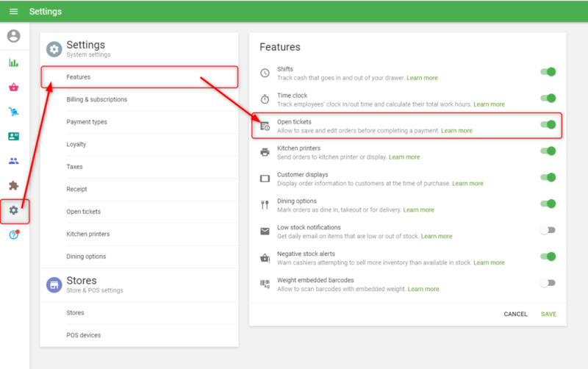Open Integrations puzzle piece icon
This screenshot has width=588, height=369.
pyautogui.click(x=13, y=186)
